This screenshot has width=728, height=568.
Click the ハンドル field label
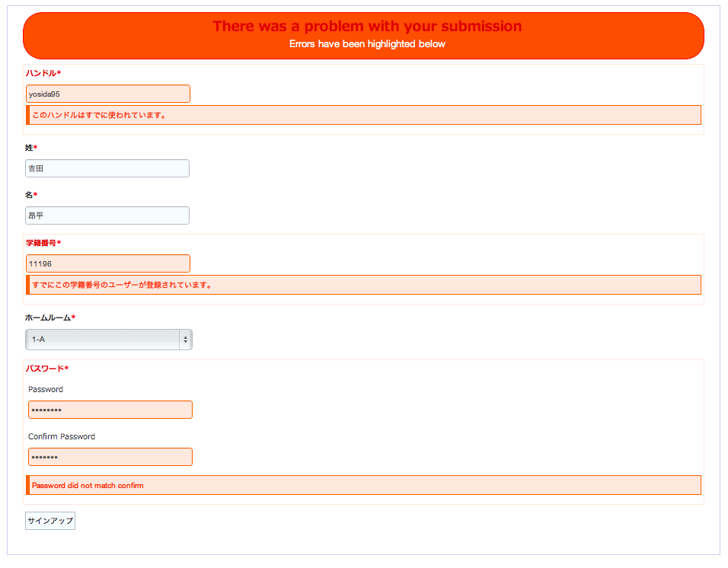coord(43,73)
